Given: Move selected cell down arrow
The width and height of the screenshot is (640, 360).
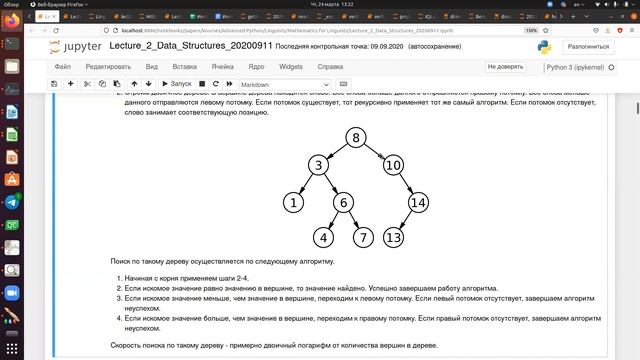Looking at the screenshot, I should [x=149, y=84].
